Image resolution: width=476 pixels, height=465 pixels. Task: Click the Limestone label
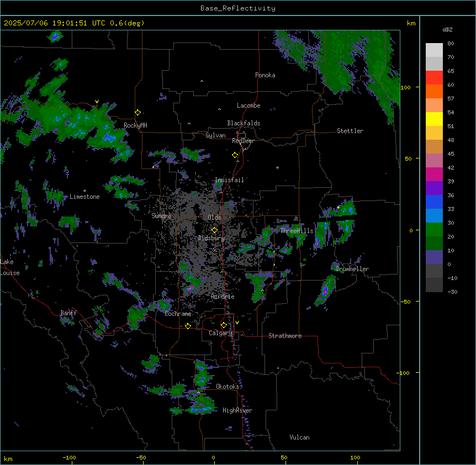(x=84, y=197)
